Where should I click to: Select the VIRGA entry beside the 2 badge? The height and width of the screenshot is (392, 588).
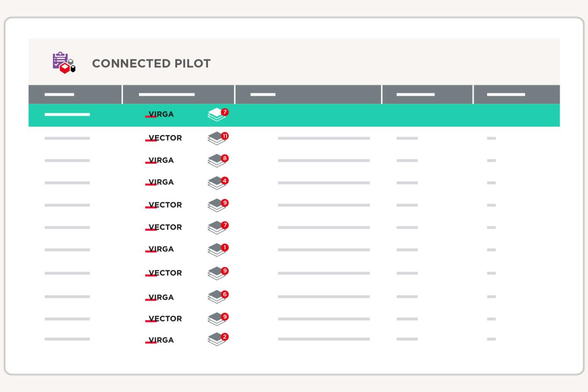pyautogui.click(x=161, y=340)
